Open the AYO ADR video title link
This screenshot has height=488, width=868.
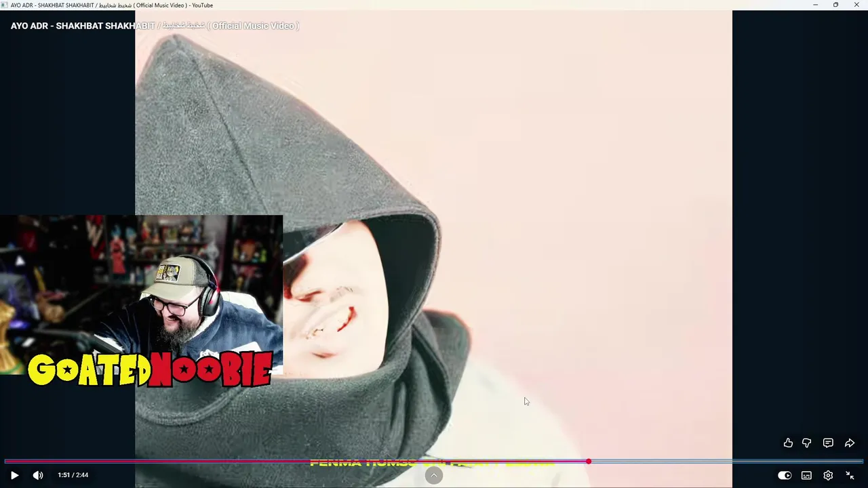[x=155, y=26]
